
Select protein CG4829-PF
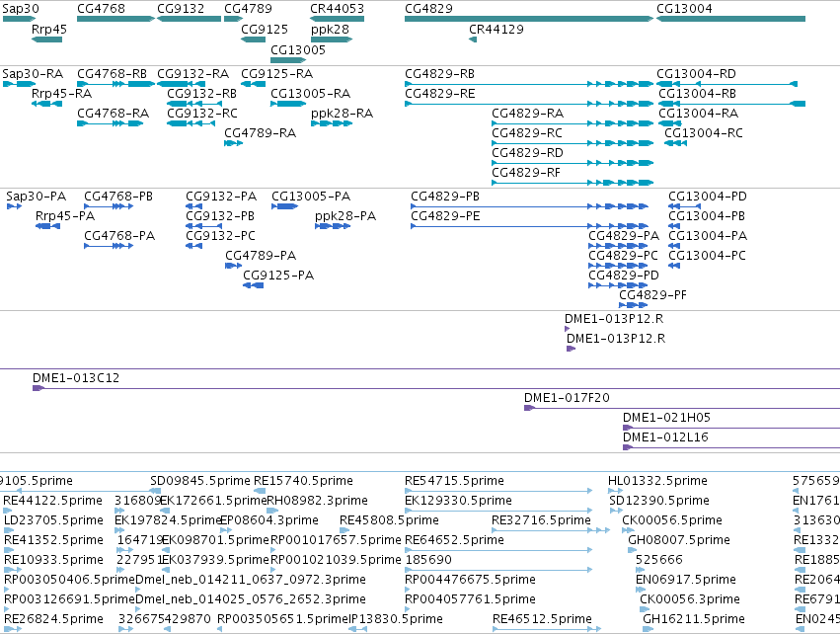click(x=653, y=295)
